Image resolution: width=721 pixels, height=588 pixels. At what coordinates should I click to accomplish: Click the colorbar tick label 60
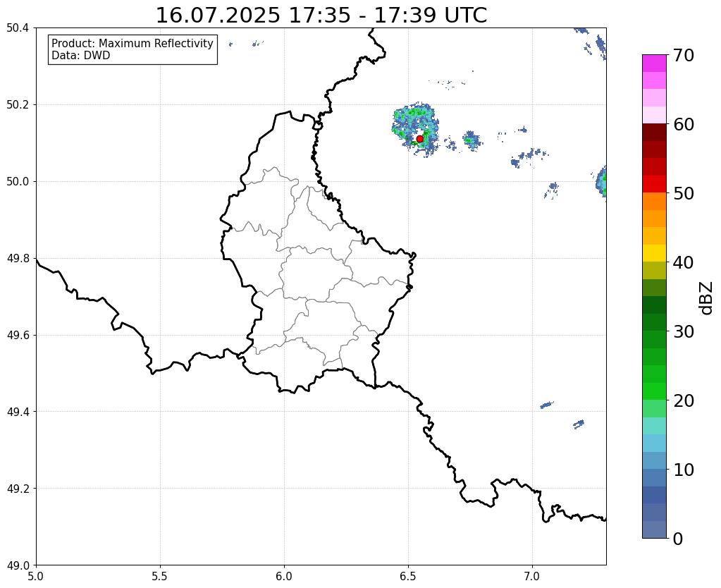[684, 124]
